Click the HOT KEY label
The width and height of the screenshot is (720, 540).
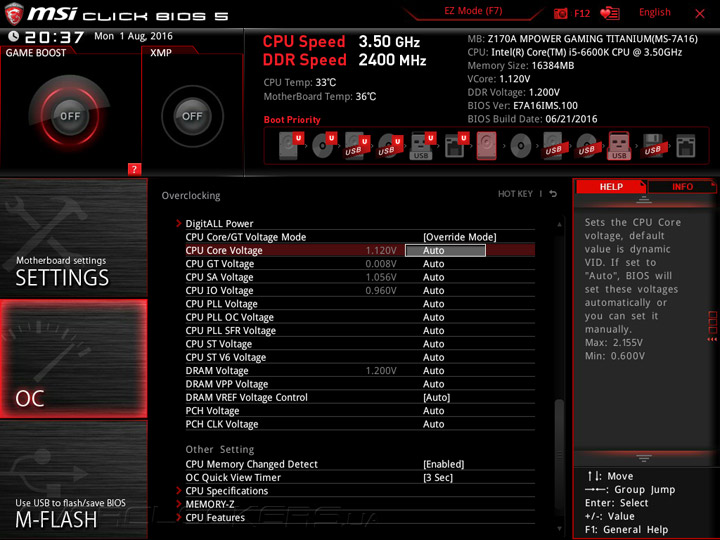pyautogui.click(x=515, y=194)
